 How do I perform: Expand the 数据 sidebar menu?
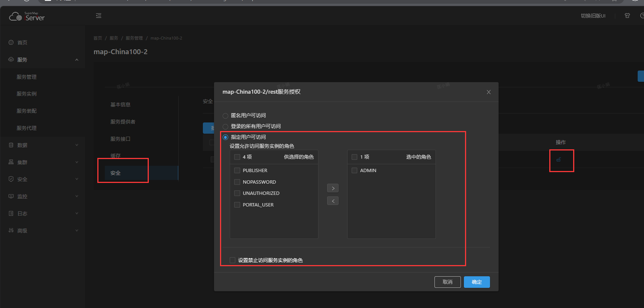coord(77,145)
